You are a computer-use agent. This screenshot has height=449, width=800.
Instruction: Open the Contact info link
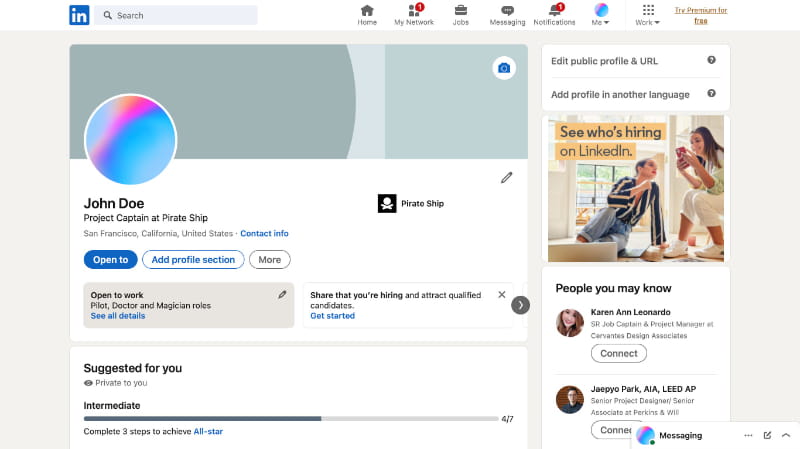[x=264, y=233]
